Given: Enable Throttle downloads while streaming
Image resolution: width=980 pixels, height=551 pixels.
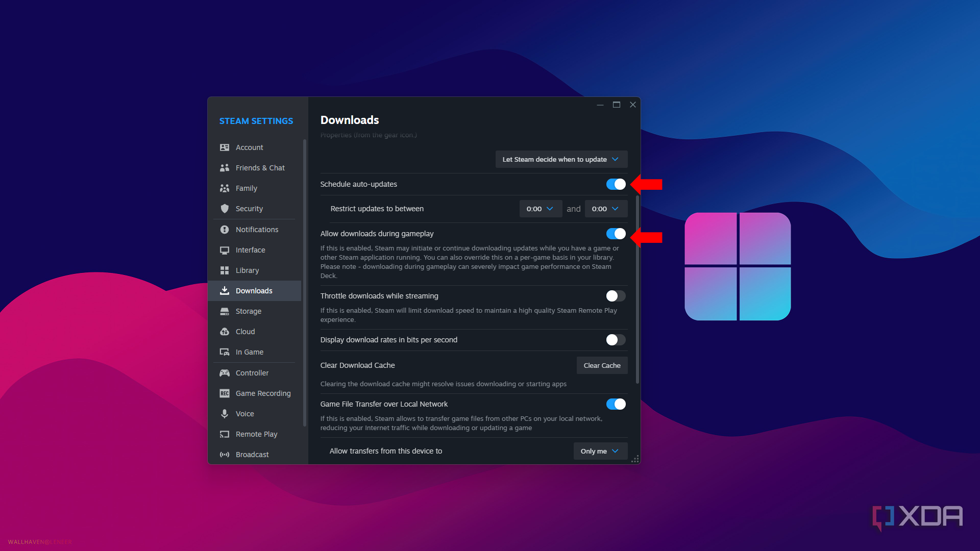Looking at the screenshot, I should pos(616,296).
